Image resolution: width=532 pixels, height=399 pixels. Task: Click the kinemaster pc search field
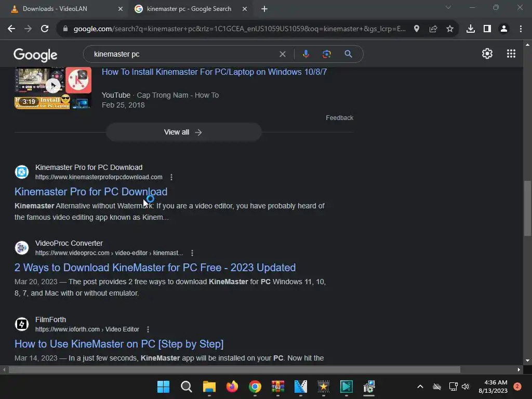click(185, 54)
